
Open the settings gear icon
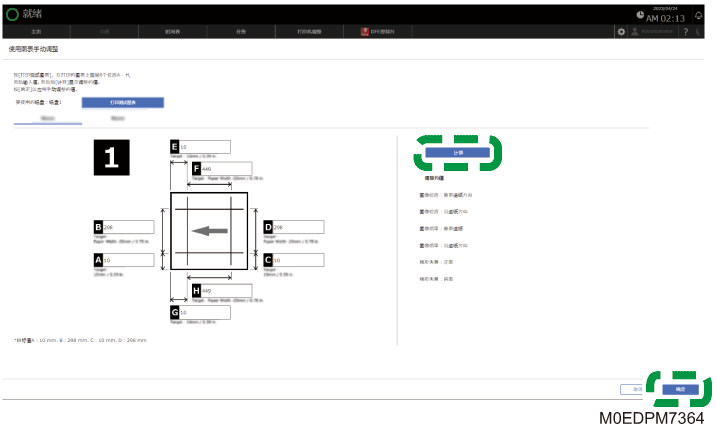tap(621, 32)
